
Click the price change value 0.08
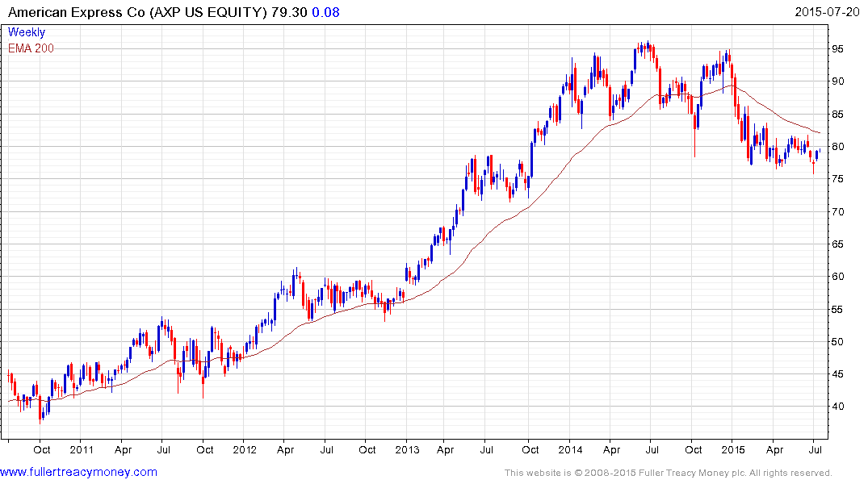[x=325, y=12]
